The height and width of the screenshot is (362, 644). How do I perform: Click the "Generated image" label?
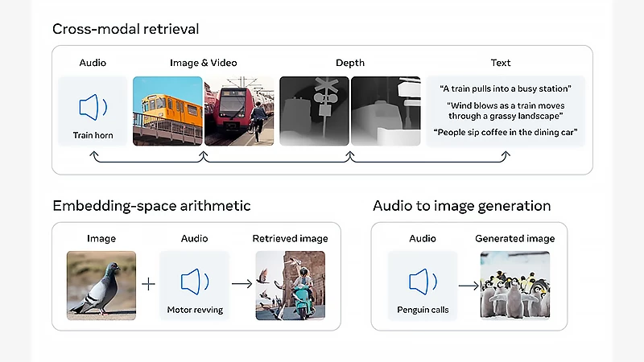[515, 238]
